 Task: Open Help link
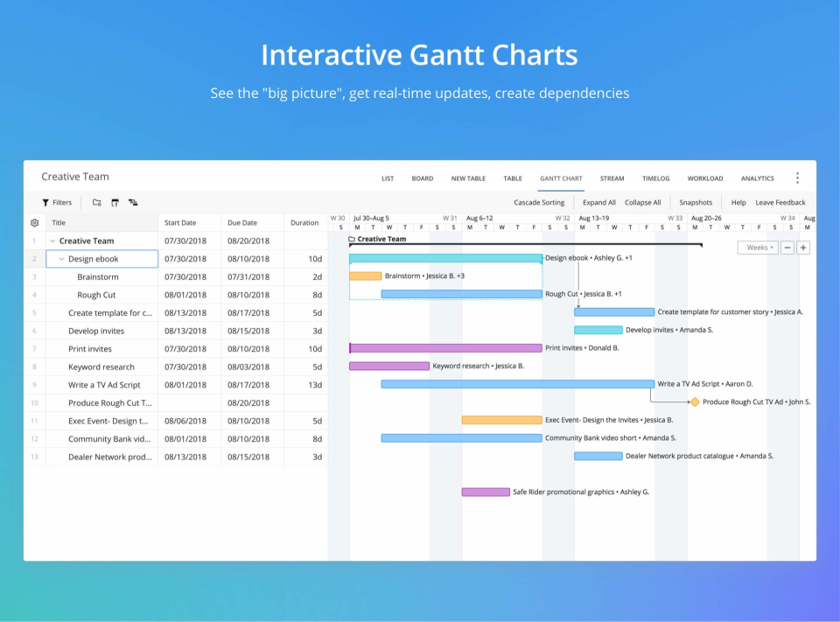pos(738,202)
